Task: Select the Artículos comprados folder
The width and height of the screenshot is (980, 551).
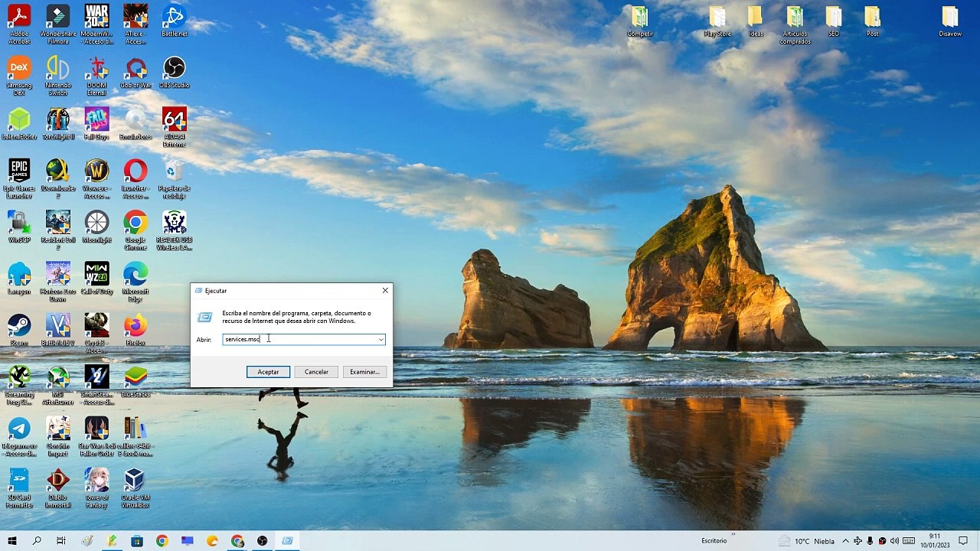Action: pos(795,24)
